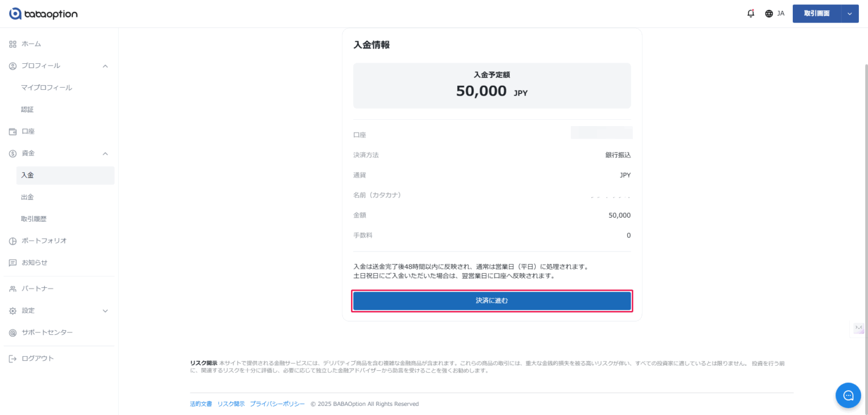868x415 pixels.
Task: Open the 取引画面 dropdown arrow
Action: (849, 14)
